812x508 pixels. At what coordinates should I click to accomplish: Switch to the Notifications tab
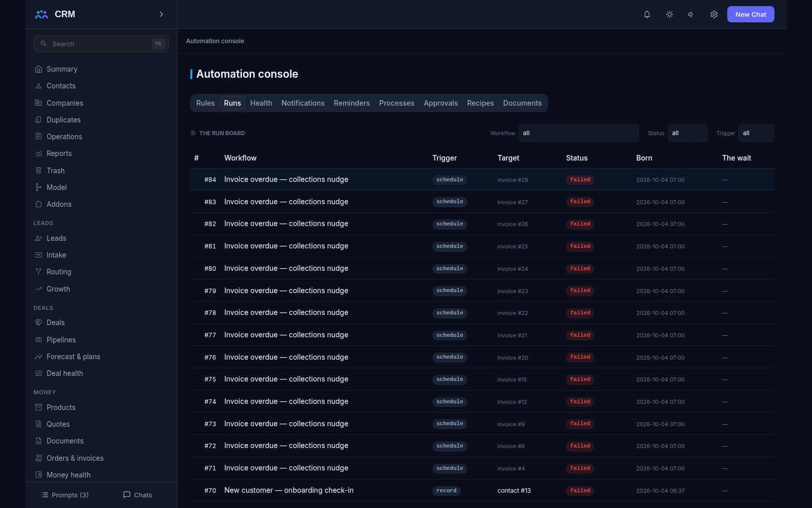[303, 103]
